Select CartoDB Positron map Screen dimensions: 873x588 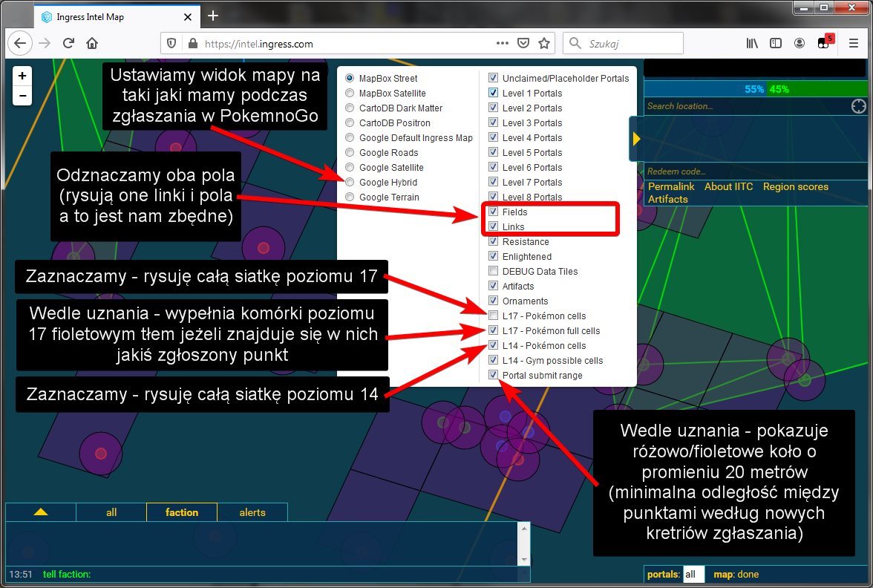coord(350,122)
